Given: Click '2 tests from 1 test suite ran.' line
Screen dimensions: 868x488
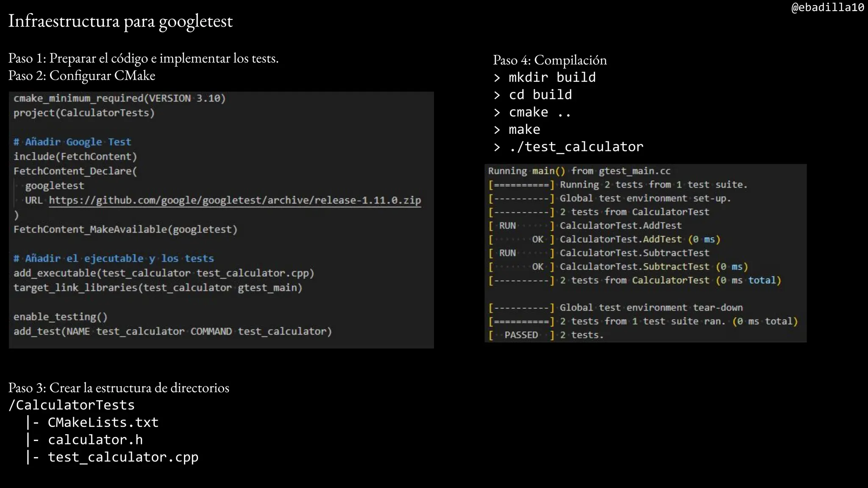Looking at the screenshot, I should point(643,321).
